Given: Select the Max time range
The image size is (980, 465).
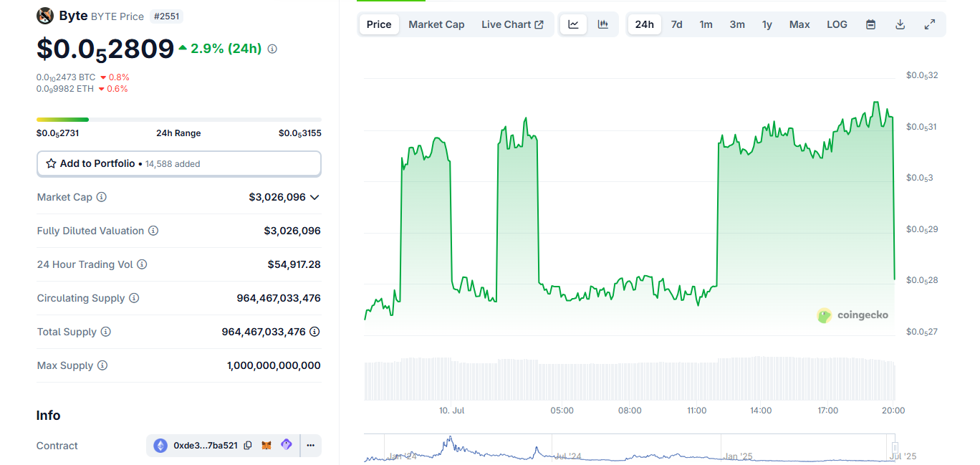Looking at the screenshot, I should [799, 24].
